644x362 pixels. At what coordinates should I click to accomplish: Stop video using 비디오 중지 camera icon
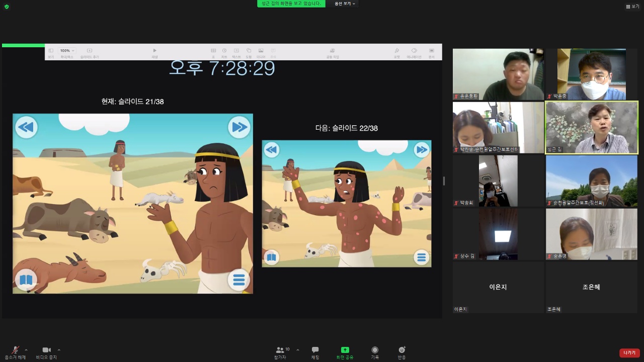46,350
